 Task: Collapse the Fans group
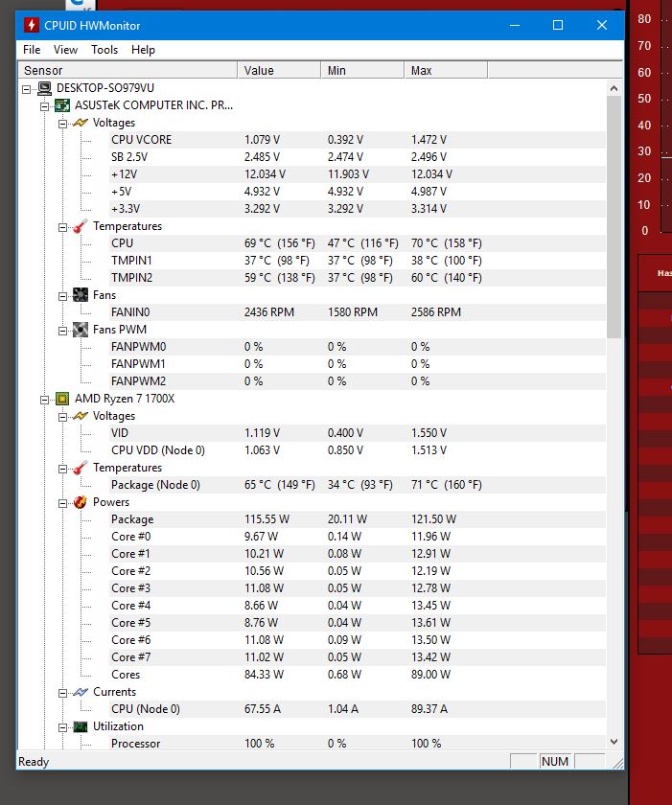tap(62, 296)
